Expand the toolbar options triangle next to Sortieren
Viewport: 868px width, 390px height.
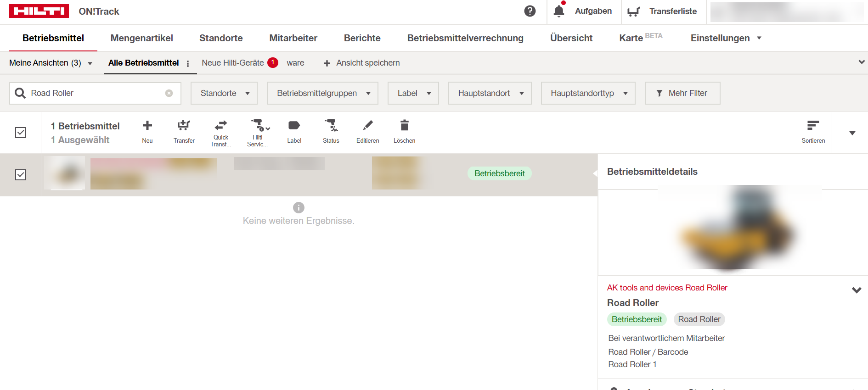852,133
